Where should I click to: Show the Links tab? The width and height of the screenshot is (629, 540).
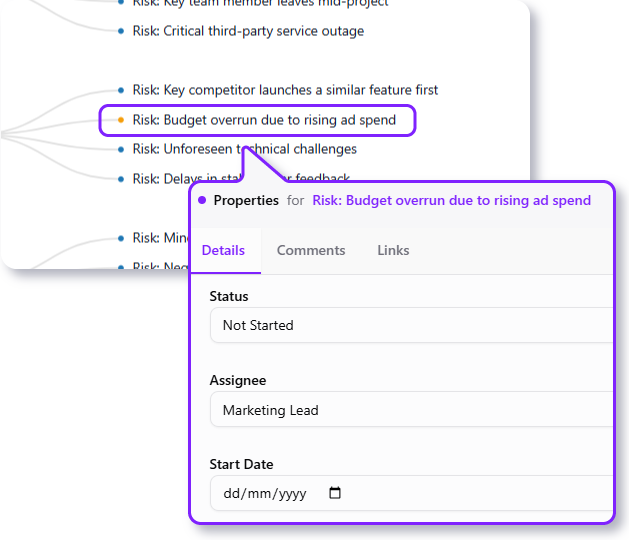point(393,250)
